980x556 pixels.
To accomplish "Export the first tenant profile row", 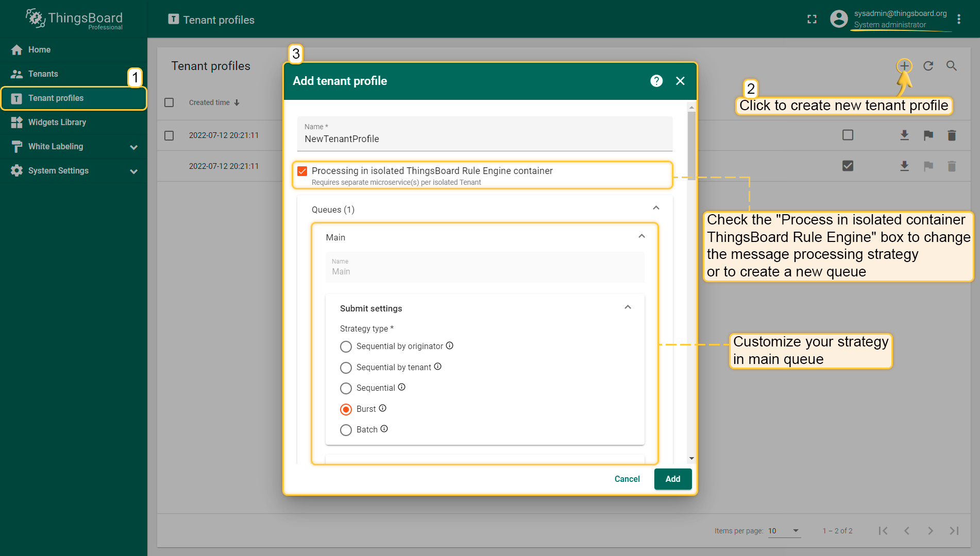I will (904, 135).
